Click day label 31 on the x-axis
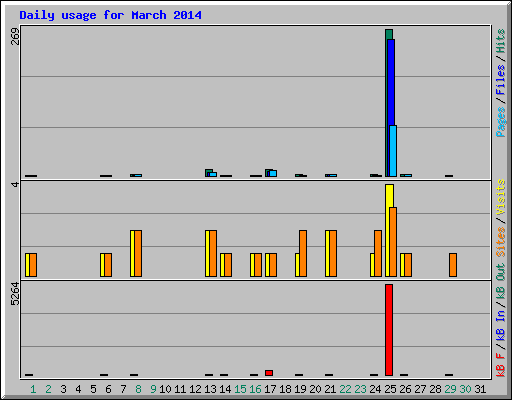This screenshot has height=400, width=512. 480,389
